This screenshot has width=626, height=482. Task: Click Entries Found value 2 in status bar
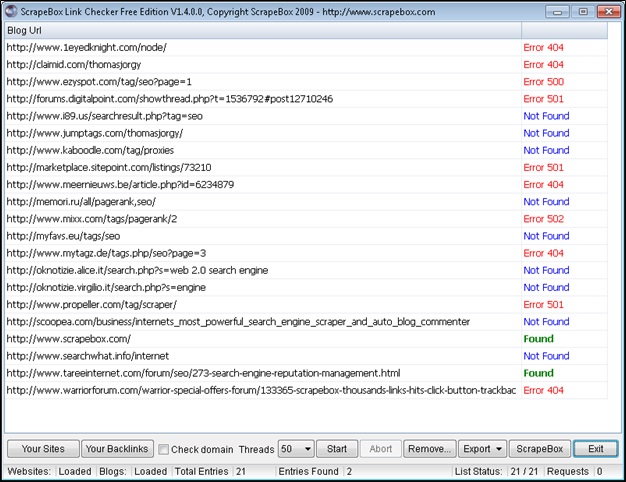349,472
